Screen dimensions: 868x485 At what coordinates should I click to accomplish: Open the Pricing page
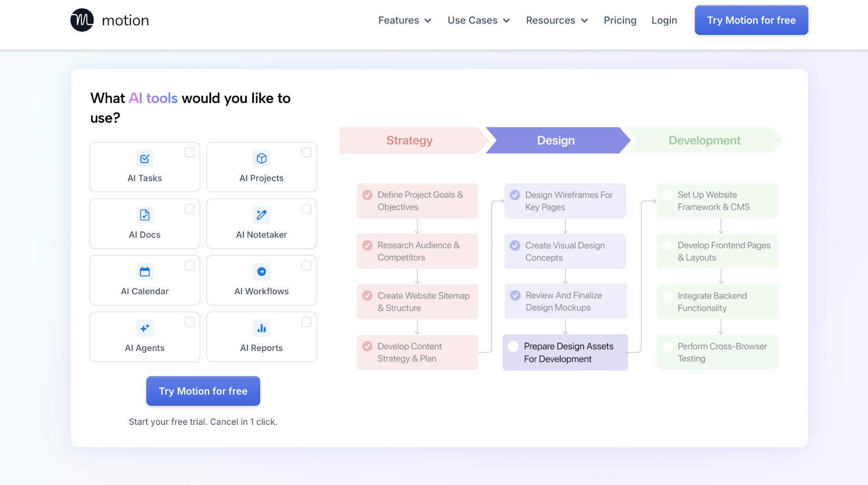620,20
